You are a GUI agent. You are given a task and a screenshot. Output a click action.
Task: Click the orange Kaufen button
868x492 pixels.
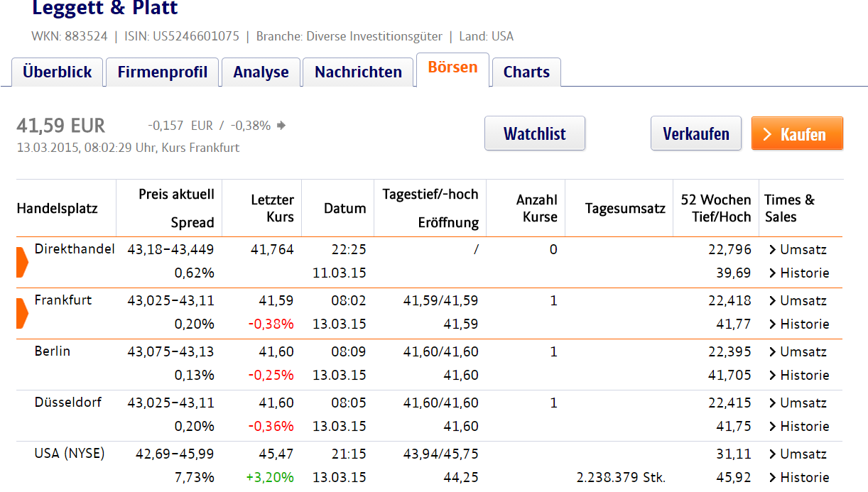point(797,133)
